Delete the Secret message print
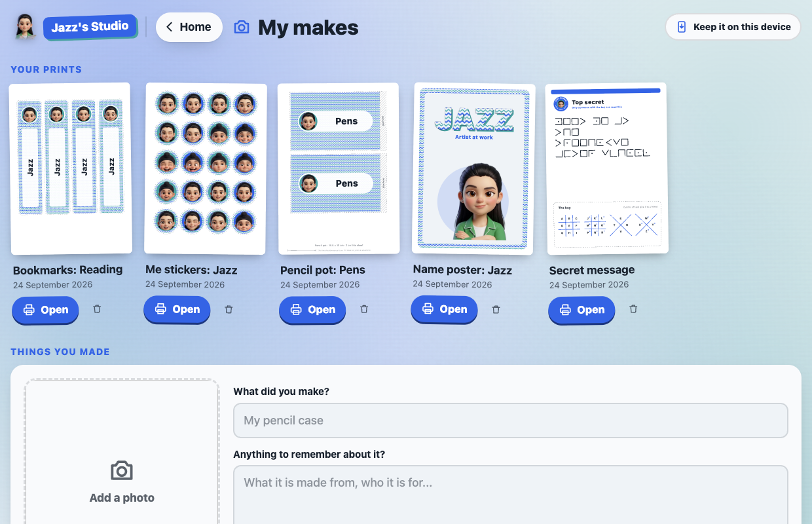 [633, 309]
